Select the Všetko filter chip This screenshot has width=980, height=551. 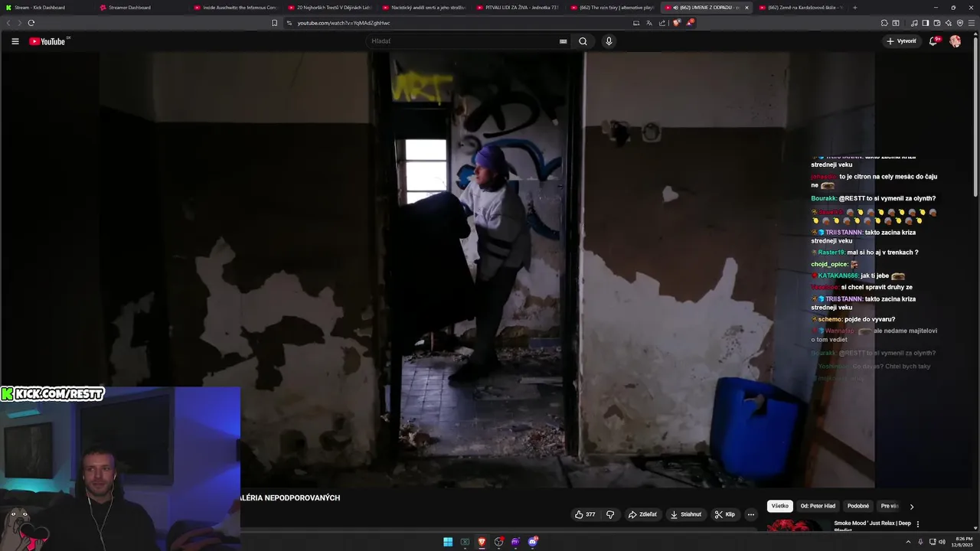tap(780, 506)
